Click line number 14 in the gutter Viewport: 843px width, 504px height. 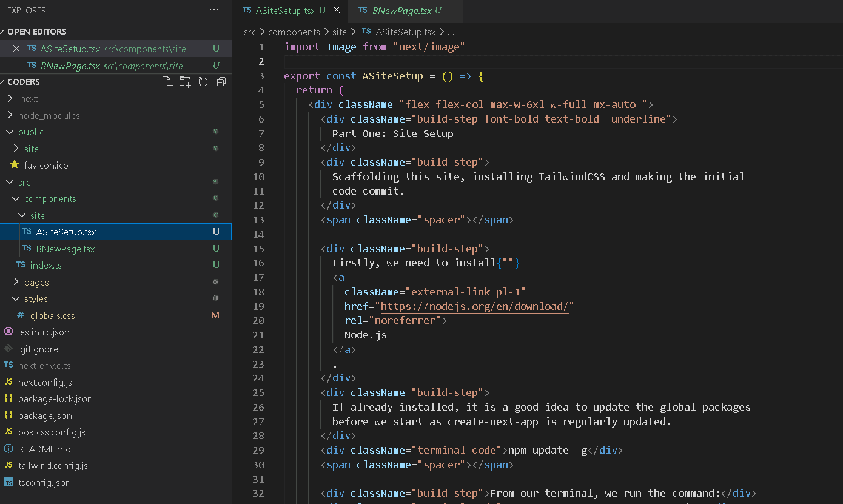(x=258, y=234)
